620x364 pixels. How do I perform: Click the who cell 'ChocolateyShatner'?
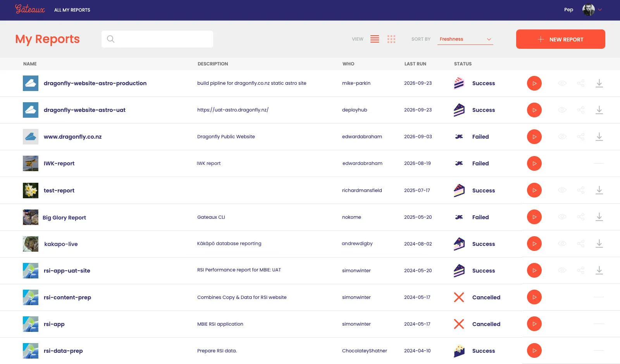pos(364,351)
